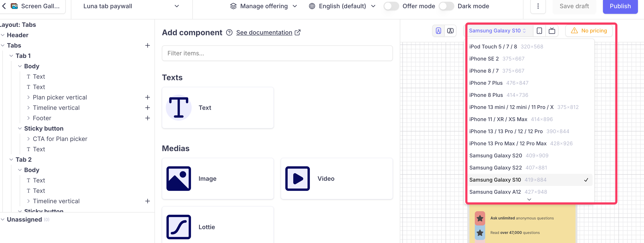The image size is (644, 243).
Task: Click the Publish button
Action: tap(620, 6)
